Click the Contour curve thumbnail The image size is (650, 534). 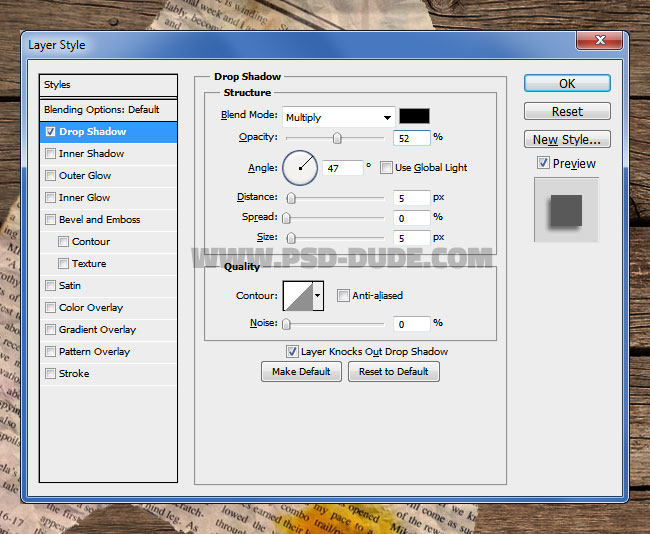point(297,295)
